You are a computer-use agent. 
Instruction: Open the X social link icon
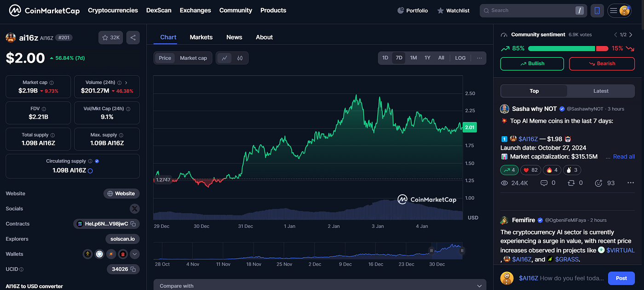(x=134, y=209)
